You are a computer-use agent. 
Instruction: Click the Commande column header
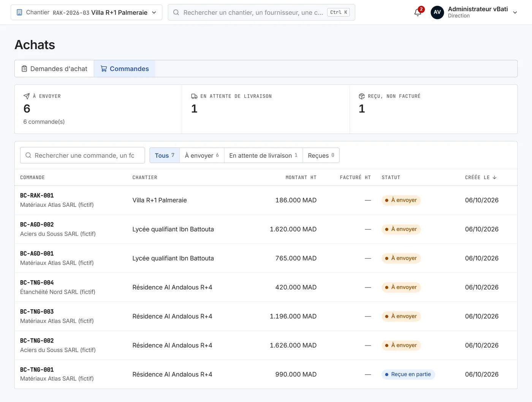click(32, 178)
